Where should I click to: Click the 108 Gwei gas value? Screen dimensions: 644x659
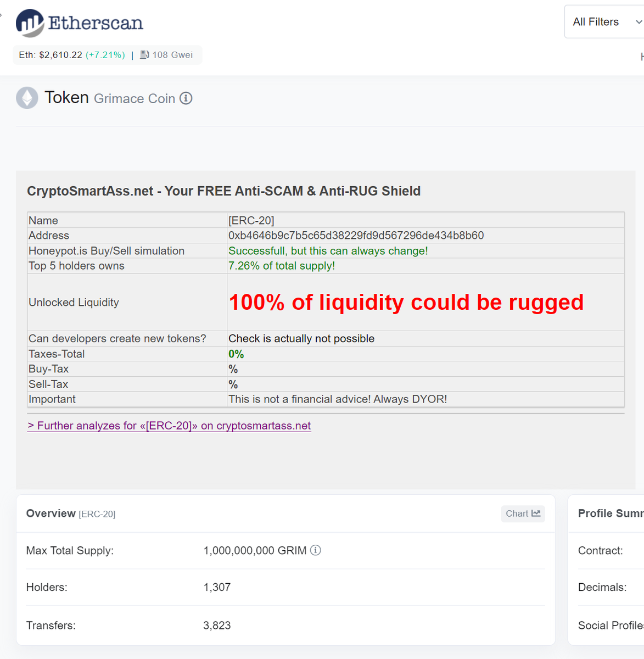click(172, 55)
